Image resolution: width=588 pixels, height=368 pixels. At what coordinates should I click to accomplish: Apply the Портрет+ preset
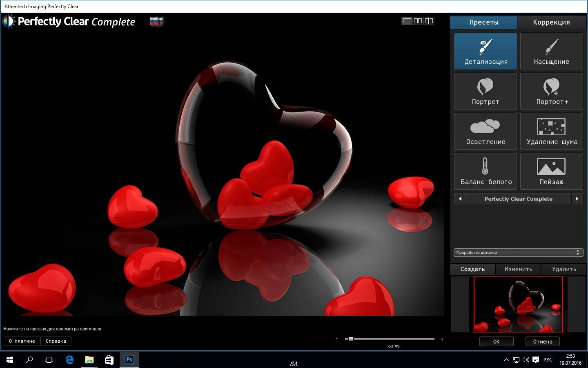coord(551,91)
